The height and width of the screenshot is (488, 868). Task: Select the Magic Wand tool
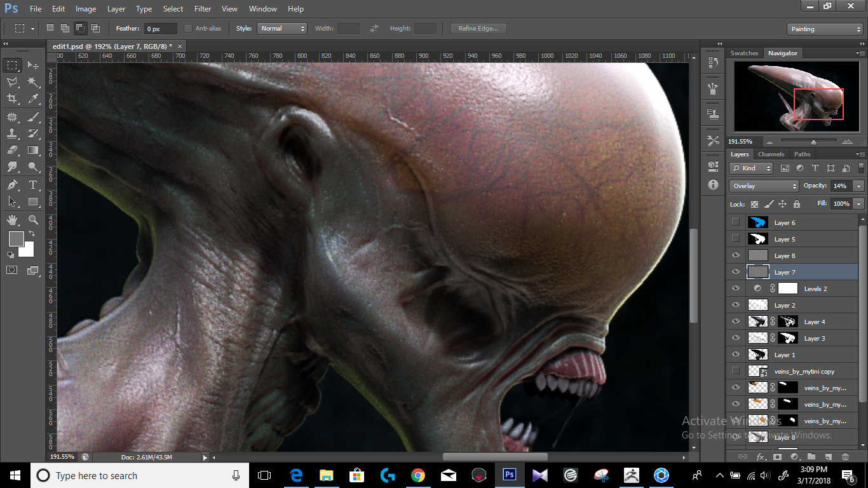(x=33, y=83)
